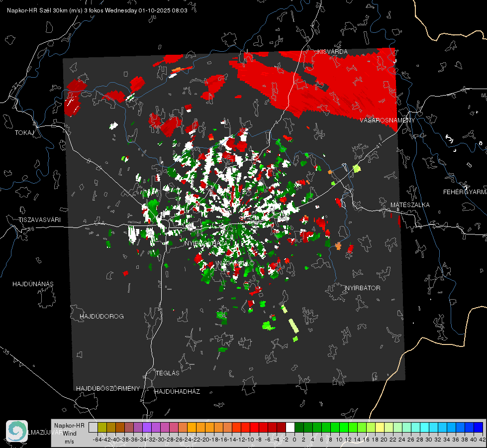Click the MÁTÉSZALKA town label
Screen dimensions: 487x448
click(410, 205)
